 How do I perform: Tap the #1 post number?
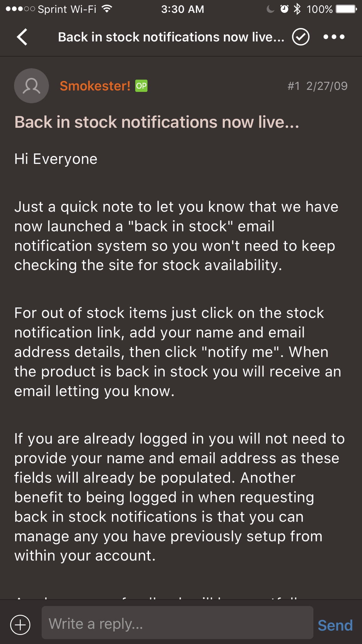[293, 86]
